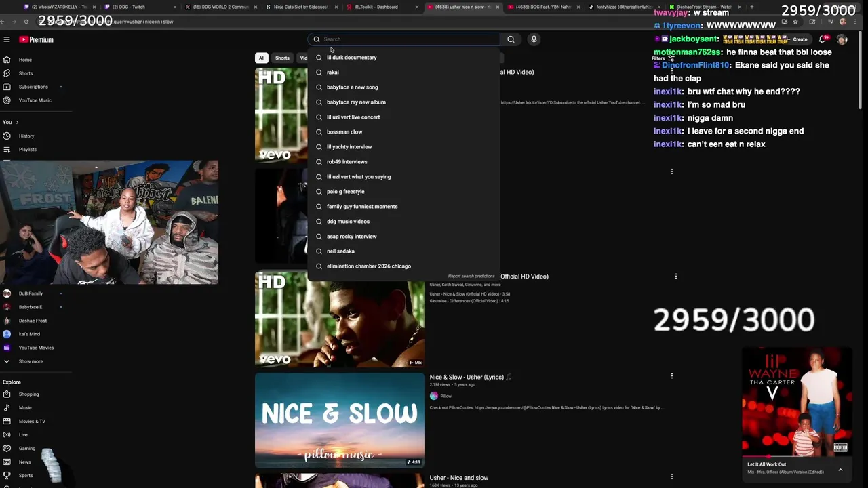Pick the polo g freestyle suggestion
The width and height of the screenshot is (868, 488).
pos(403,191)
